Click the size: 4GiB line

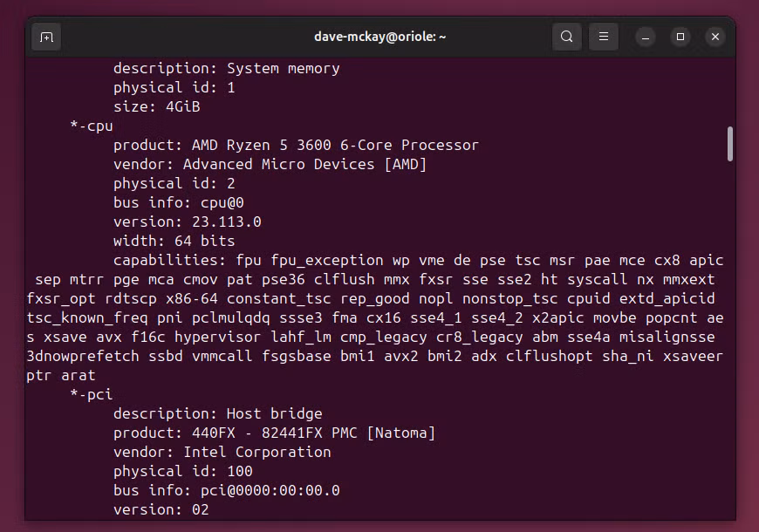point(156,106)
